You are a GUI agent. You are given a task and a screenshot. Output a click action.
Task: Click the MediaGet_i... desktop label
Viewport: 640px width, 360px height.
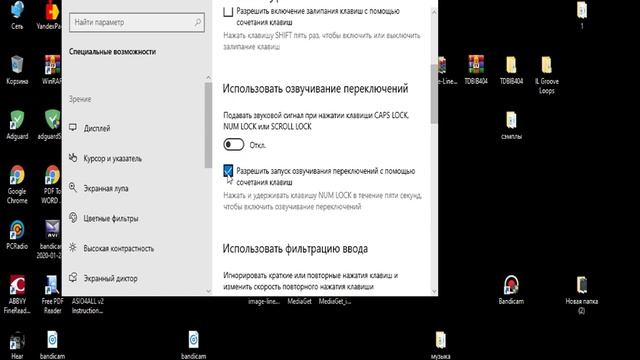click(x=335, y=301)
